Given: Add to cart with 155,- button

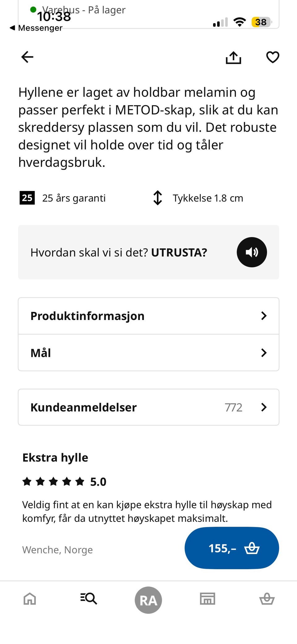Looking at the screenshot, I should tap(232, 548).
